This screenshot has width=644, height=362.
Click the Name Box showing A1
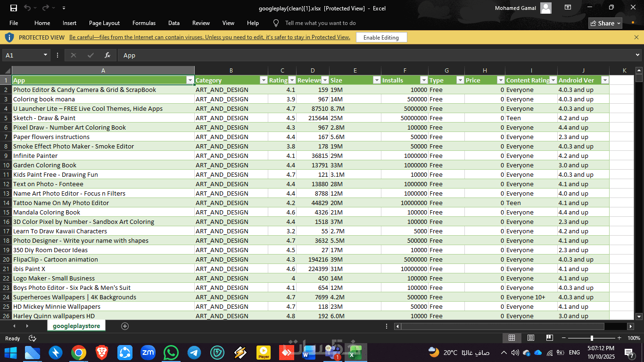tap(23, 55)
